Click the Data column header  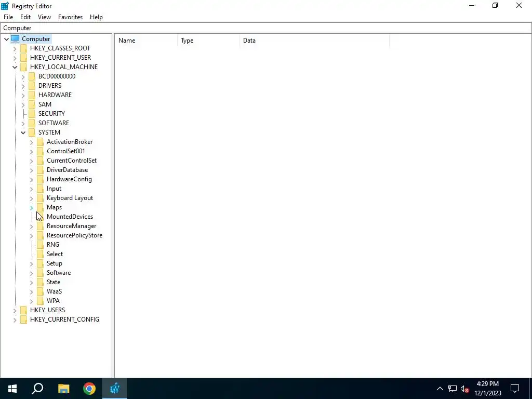click(x=314, y=41)
